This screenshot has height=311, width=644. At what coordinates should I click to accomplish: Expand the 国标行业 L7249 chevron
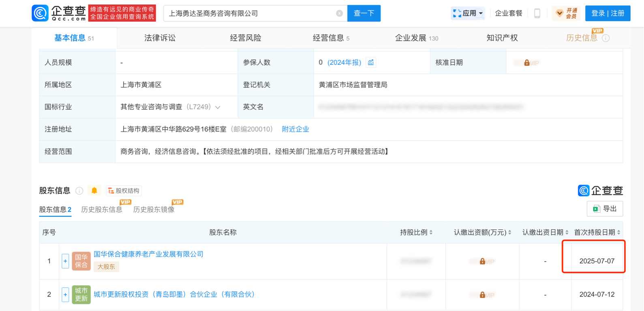[x=218, y=107]
